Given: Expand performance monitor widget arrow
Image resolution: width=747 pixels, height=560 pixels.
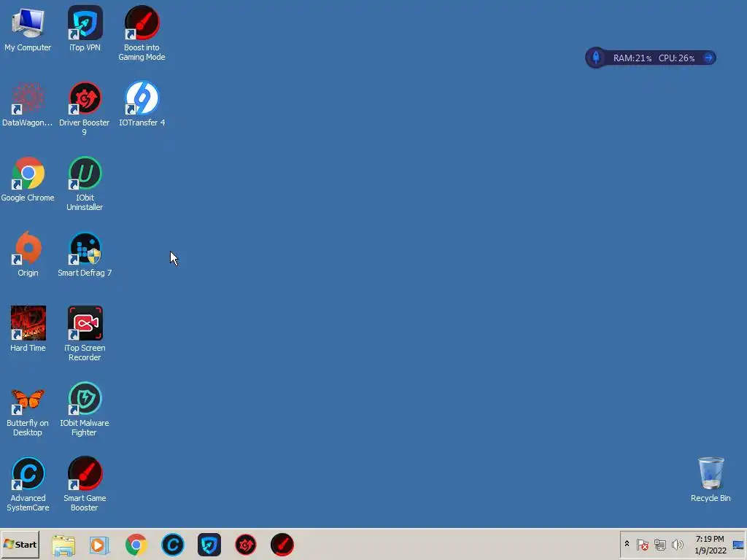Looking at the screenshot, I should point(708,58).
